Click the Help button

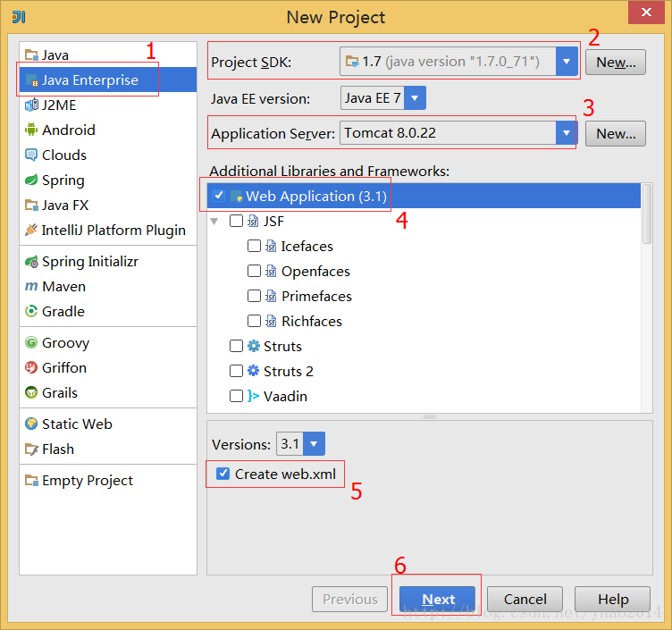tap(612, 599)
